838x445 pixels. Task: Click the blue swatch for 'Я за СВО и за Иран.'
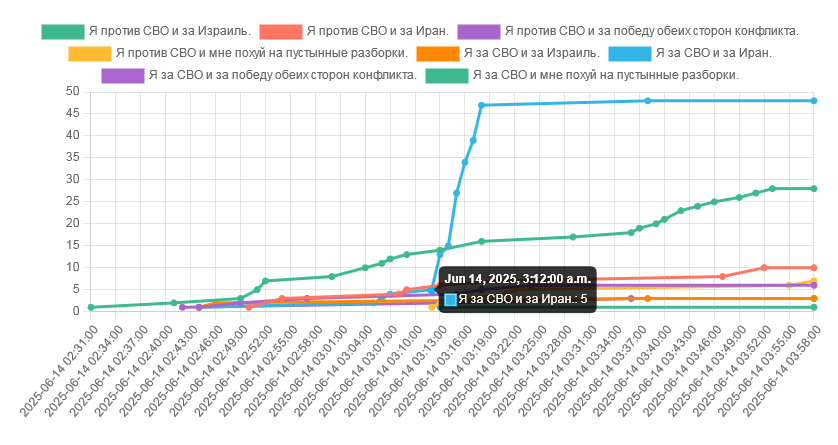click(630, 53)
